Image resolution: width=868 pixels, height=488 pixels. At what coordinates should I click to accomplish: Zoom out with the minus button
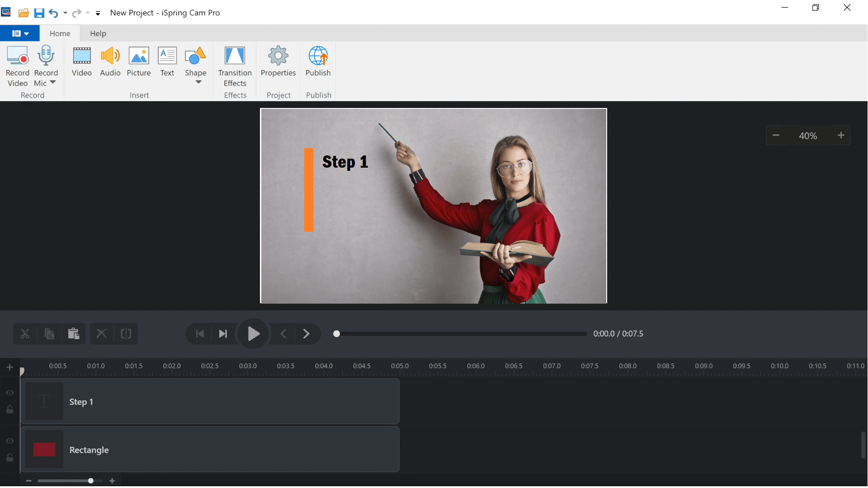[x=776, y=135]
